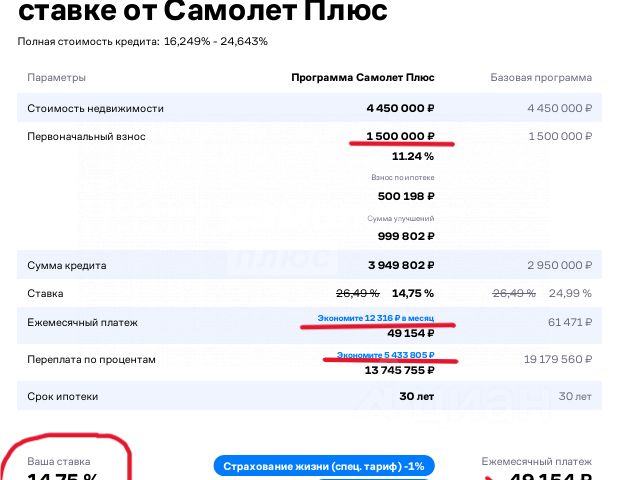Image resolution: width=626 pixels, height=480 pixels.
Task: Click the 'Ваша ставка' label
Action: (59, 462)
